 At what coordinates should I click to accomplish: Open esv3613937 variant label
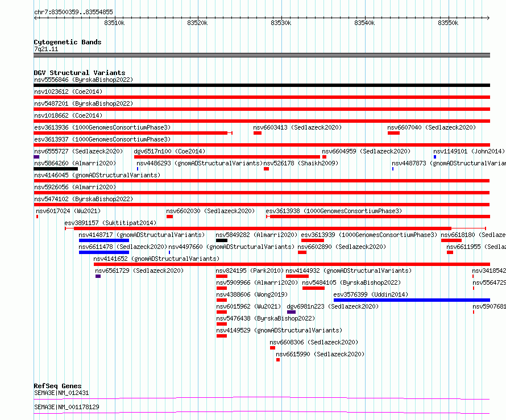(102, 139)
